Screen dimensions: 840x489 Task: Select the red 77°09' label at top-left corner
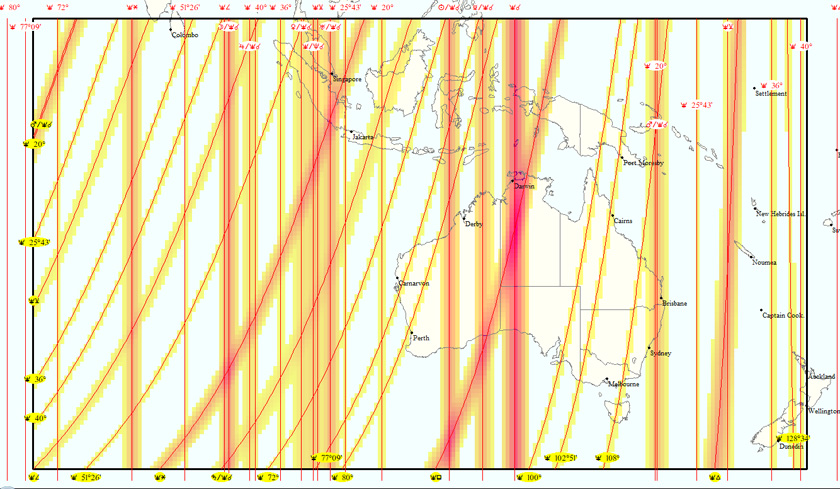(29, 27)
